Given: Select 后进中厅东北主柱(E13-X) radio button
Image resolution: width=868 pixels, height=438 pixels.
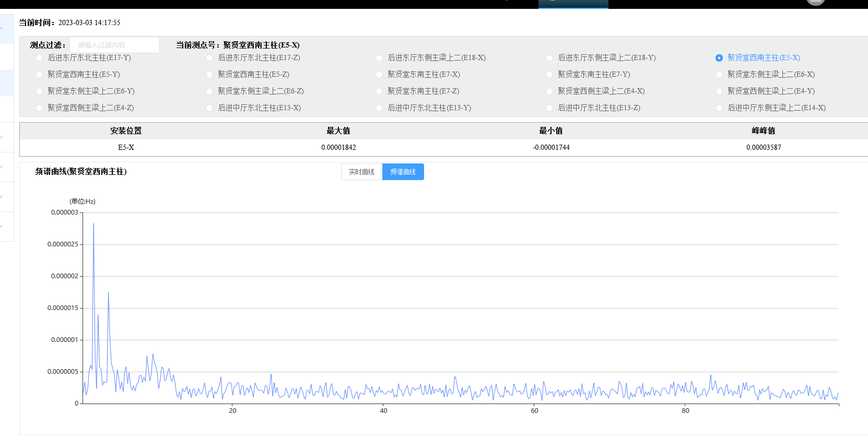Looking at the screenshot, I should click(x=209, y=108).
